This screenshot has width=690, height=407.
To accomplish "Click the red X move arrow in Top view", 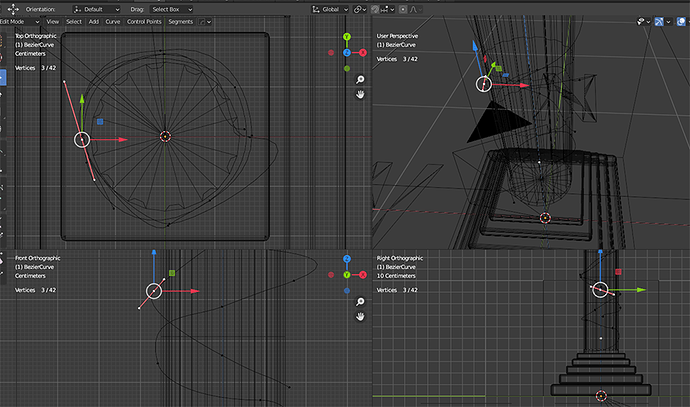I will 123,139.
